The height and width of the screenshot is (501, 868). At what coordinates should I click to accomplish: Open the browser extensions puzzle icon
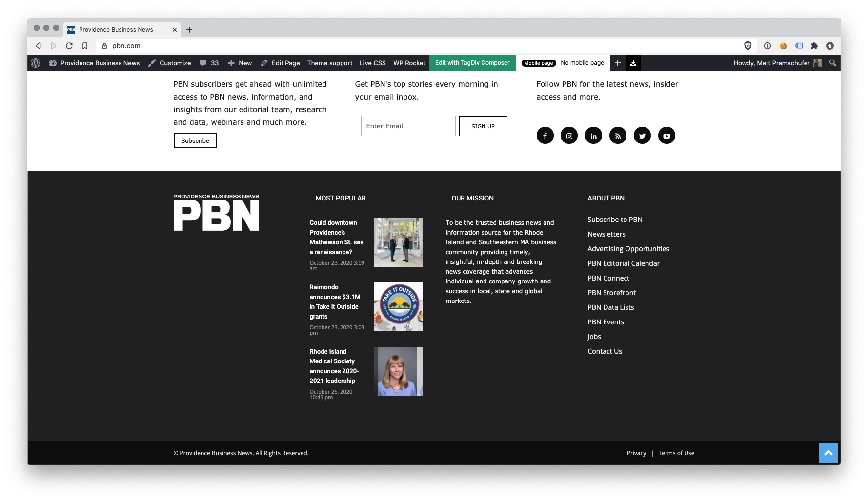[814, 46]
